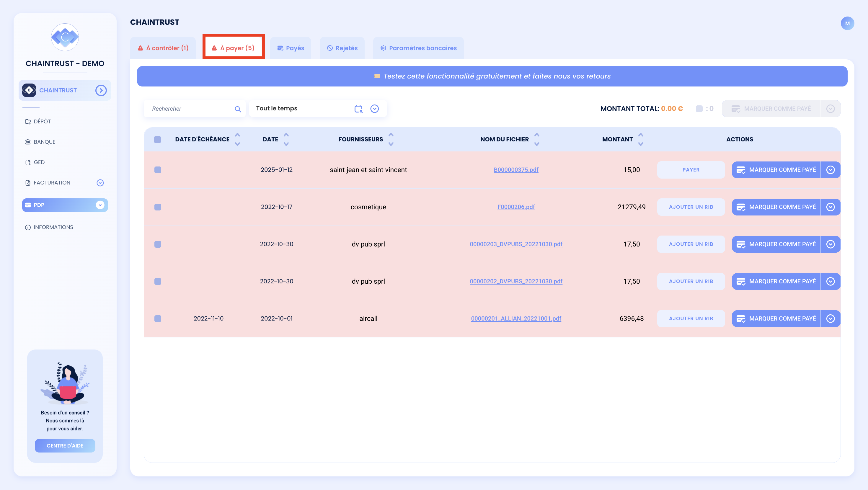Screen dimensions: 868x490
Task: Open the 00000203_DVPUBS_20221030.pdf link
Action: tap(516, 244)
